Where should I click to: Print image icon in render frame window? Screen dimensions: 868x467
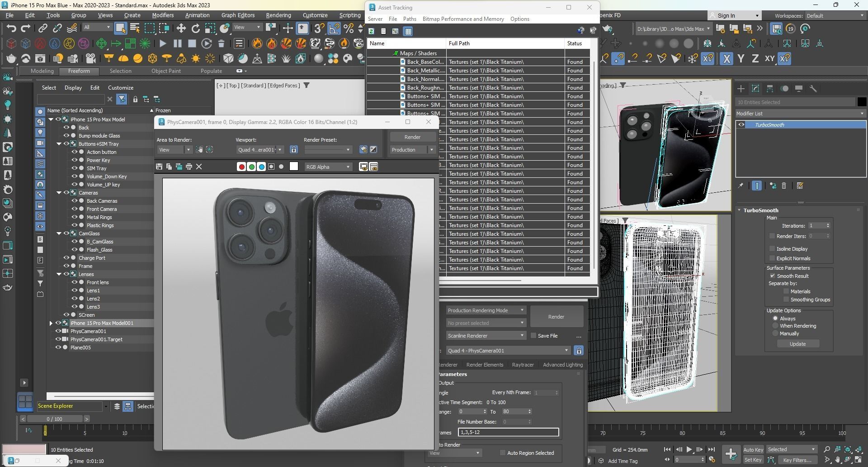[189, 167]
